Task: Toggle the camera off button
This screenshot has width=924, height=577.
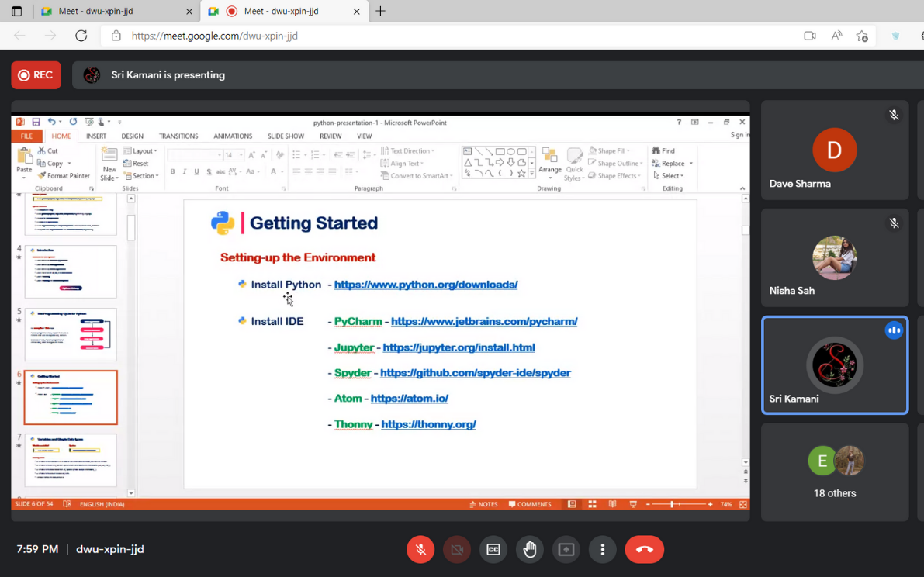Action: (457, 549)
